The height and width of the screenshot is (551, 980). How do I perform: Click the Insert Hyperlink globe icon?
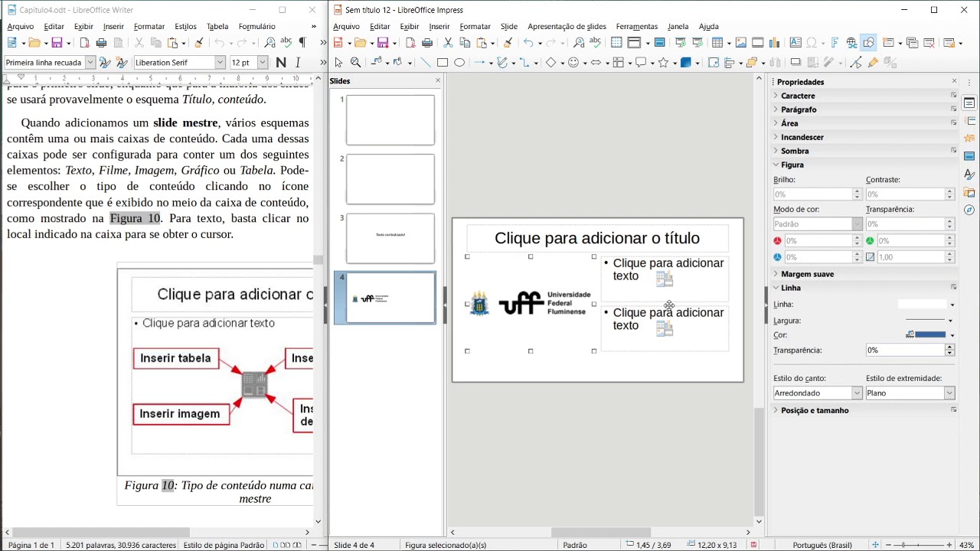851,43
